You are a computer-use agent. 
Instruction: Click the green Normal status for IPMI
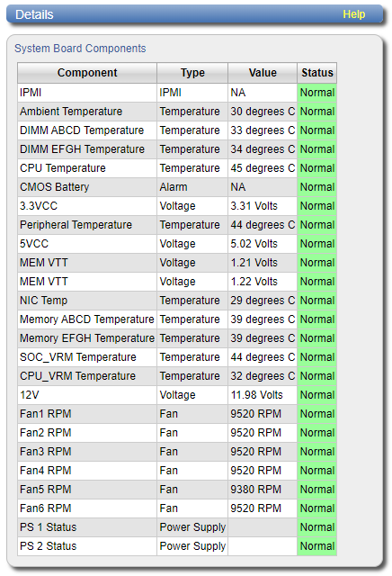(x=317, y=93)
